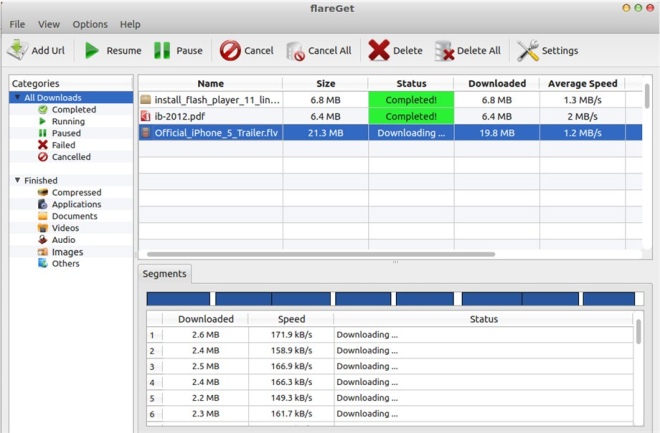
Task: Select the Videos category label
Action: [65, 228]
